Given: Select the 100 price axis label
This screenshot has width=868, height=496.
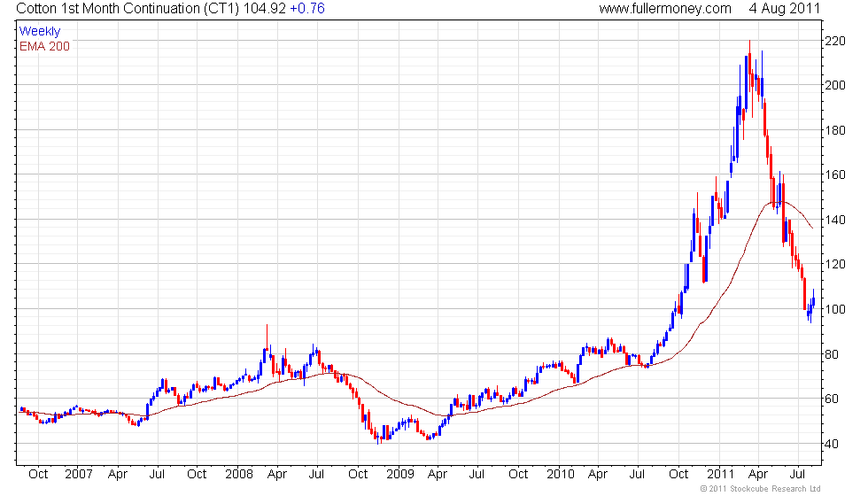Looking at the screenshot, I should click(x=835, y=309).
